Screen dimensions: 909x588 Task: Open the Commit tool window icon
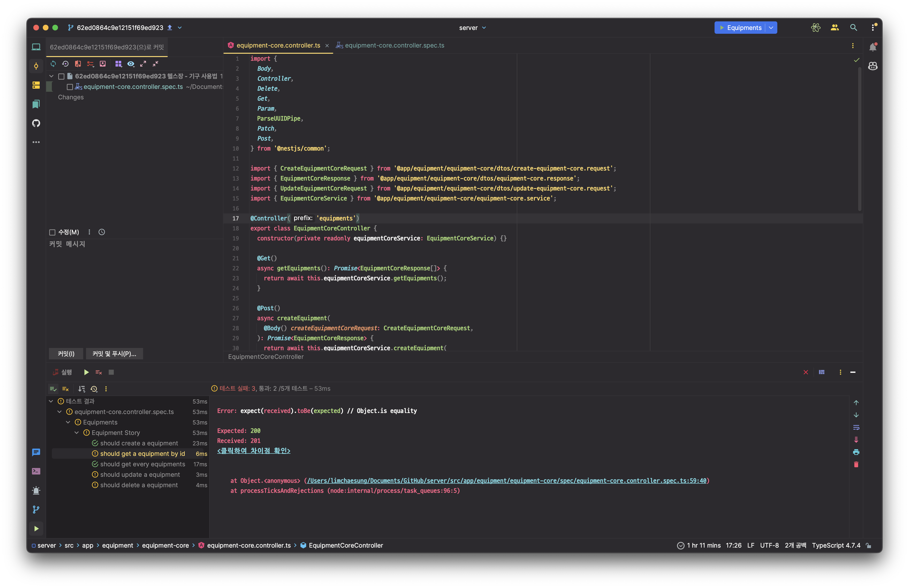click(x=36, y=66)
